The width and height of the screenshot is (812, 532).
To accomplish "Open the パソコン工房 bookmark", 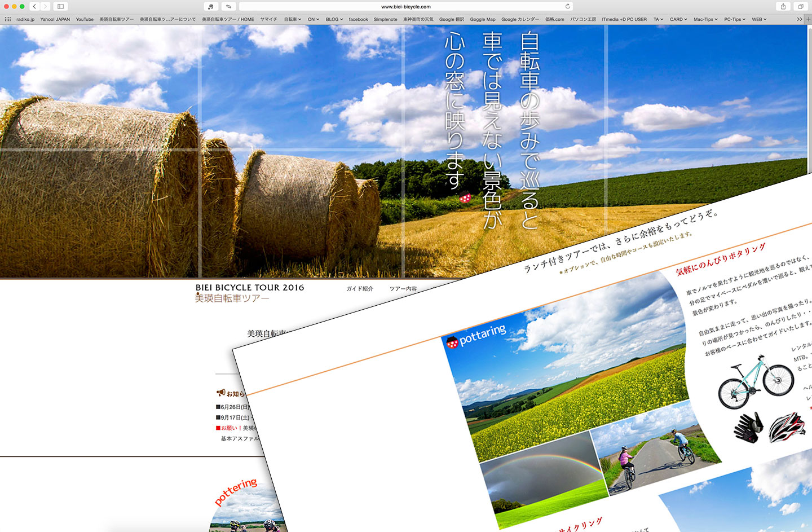I will [x=582, y=19].
